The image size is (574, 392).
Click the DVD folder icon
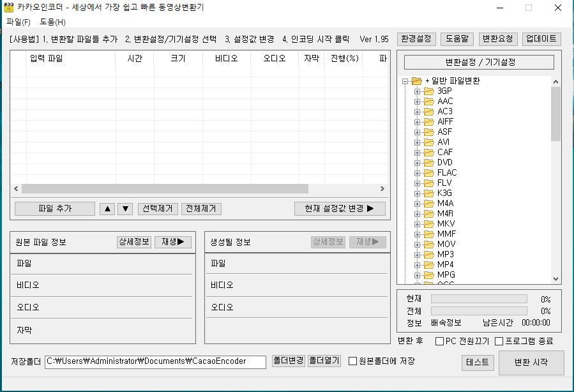(428, 163)
